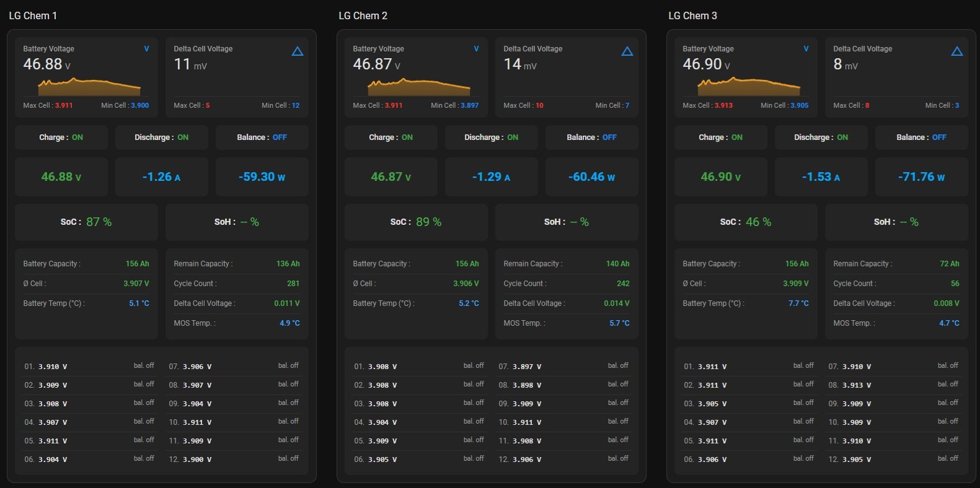
Task: Select cell 12 voltage 3.900 V in LG Chem 1
Action: [196, 460]
